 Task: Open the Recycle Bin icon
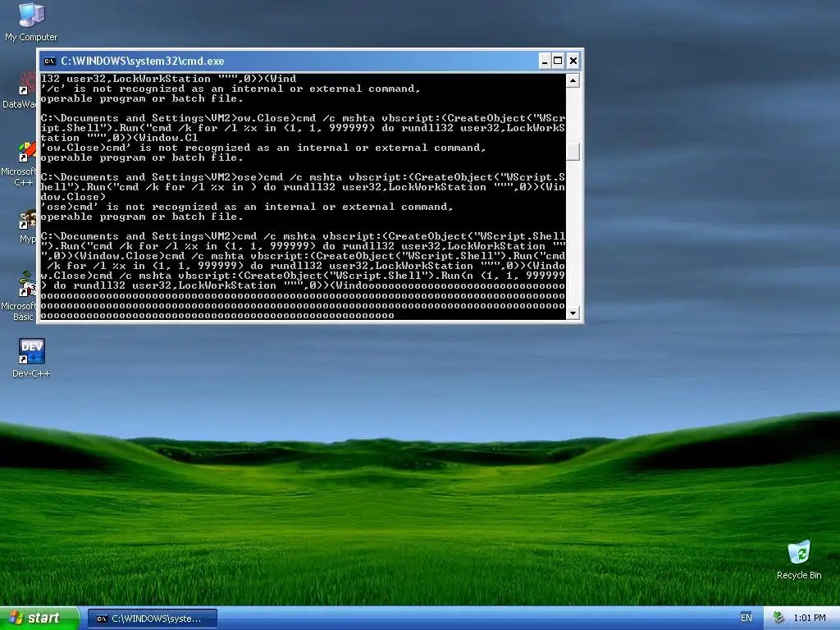coord(799,559)
